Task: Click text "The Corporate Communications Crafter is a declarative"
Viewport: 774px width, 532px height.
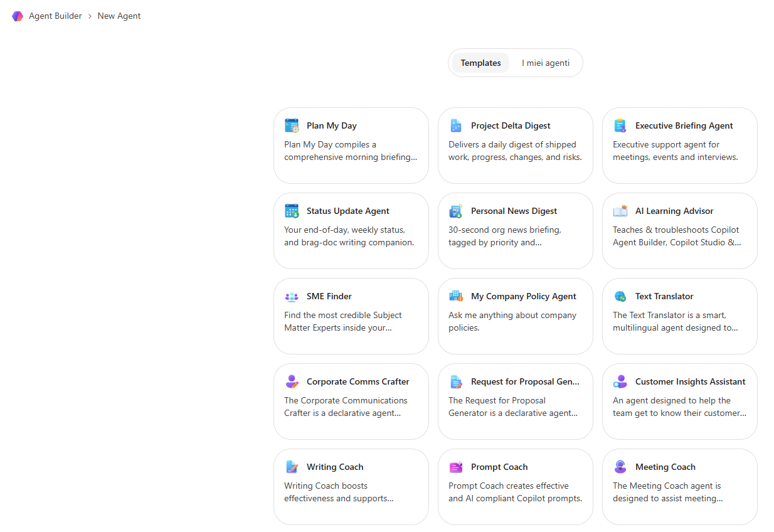Action: coord(346,407)
